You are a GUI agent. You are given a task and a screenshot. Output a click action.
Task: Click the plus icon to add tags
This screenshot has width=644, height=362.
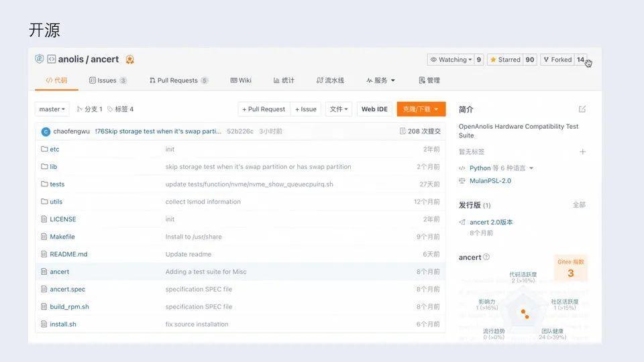(582, 152)
